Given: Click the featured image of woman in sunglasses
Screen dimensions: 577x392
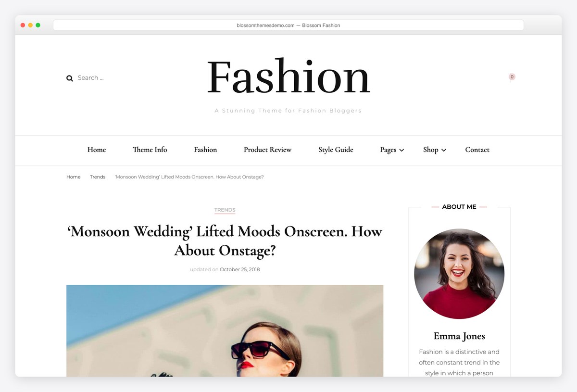Looking at the screenshot, I should [225, 330].
